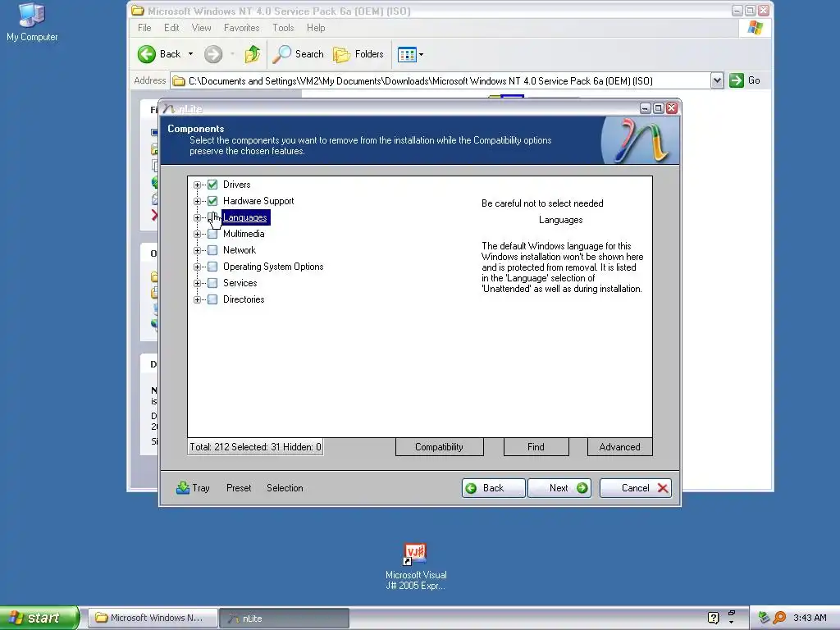Check the Languages checkbox
This screenshot has height=630, width=840.
tap(212, 217)
